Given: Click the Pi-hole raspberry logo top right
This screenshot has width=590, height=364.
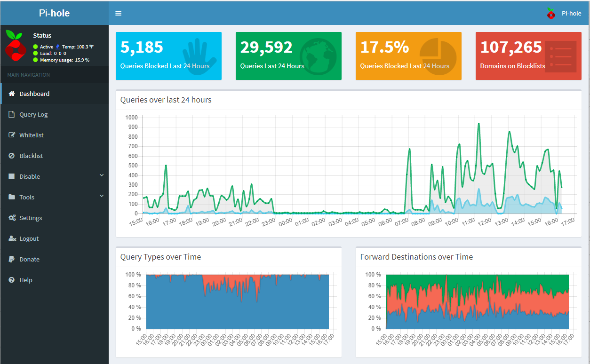Looking at the screenshot, I should coord(550,13).
